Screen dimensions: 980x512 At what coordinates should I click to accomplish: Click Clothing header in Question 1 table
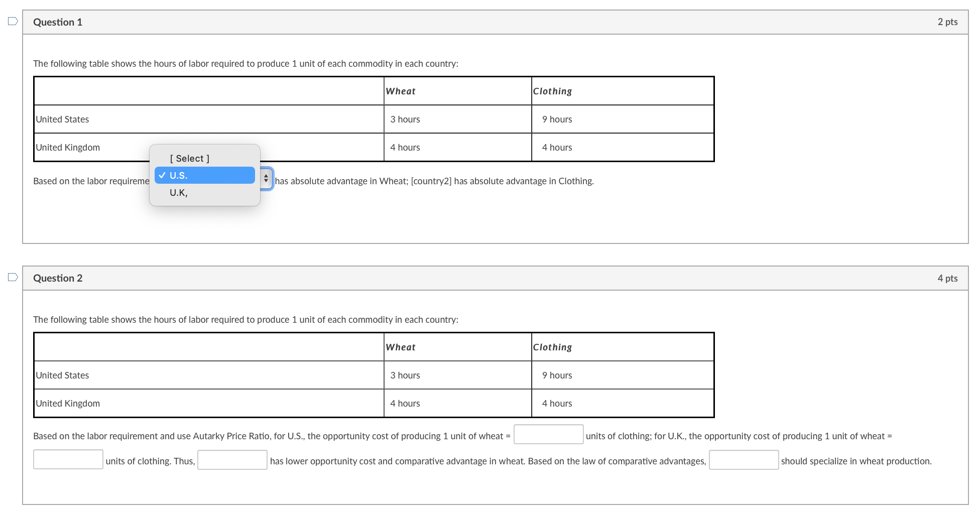pyautogui.click(x=552, y=91)
